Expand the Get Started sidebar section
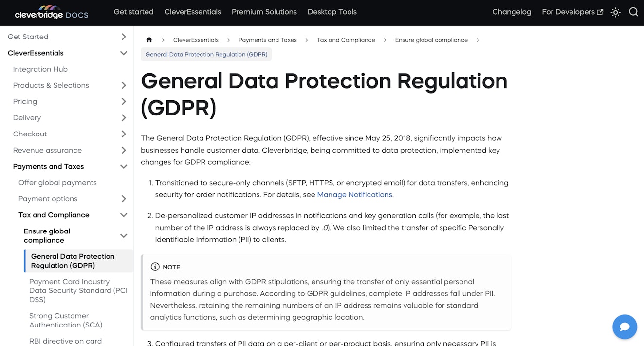The height and width of the screenshot is (346, 644). point(124,37)
